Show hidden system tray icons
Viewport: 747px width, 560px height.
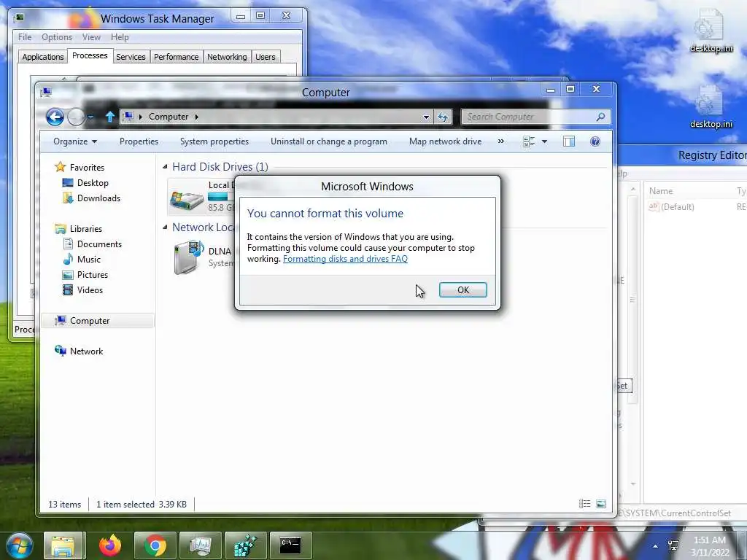pyautogui.click(x=656, y=546)
